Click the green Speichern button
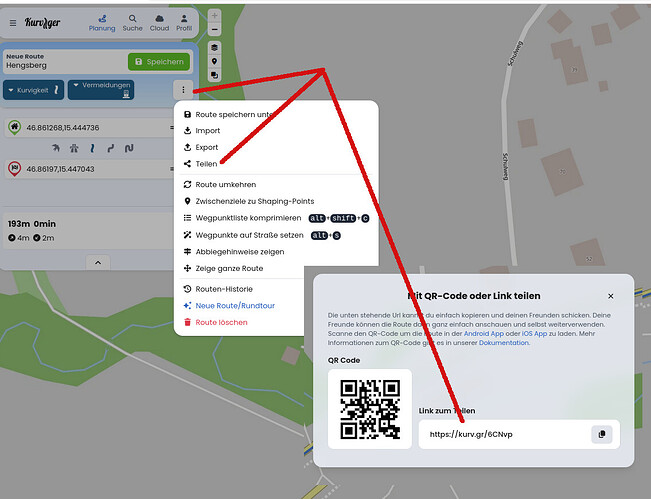Viewport: 651px width, 499px height. tap(159, 62)
